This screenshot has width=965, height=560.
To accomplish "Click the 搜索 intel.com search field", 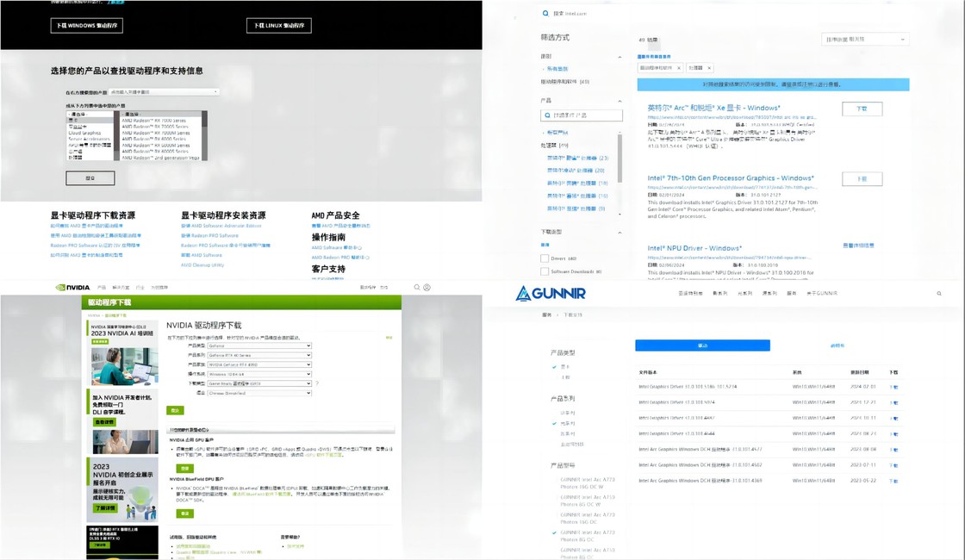I will (x=570, y=14).
